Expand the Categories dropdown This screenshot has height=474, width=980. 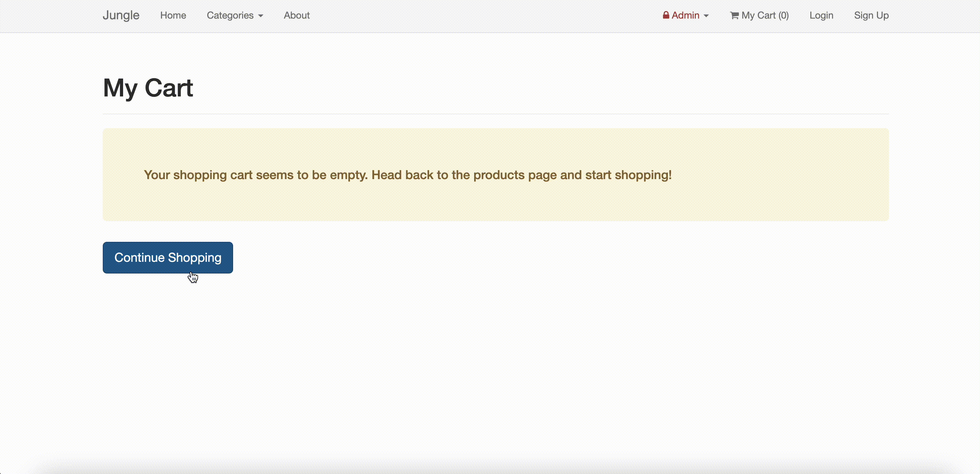click(235, 15)
